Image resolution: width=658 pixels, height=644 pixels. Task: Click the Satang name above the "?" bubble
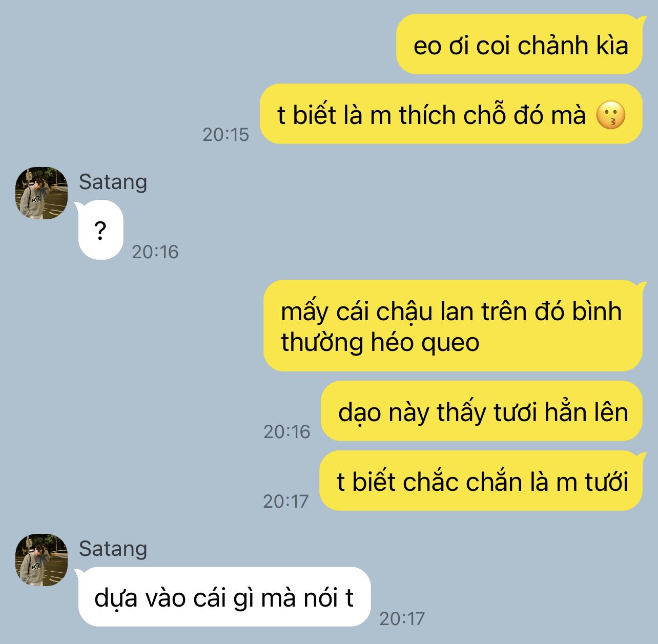(x=113, y=182)
